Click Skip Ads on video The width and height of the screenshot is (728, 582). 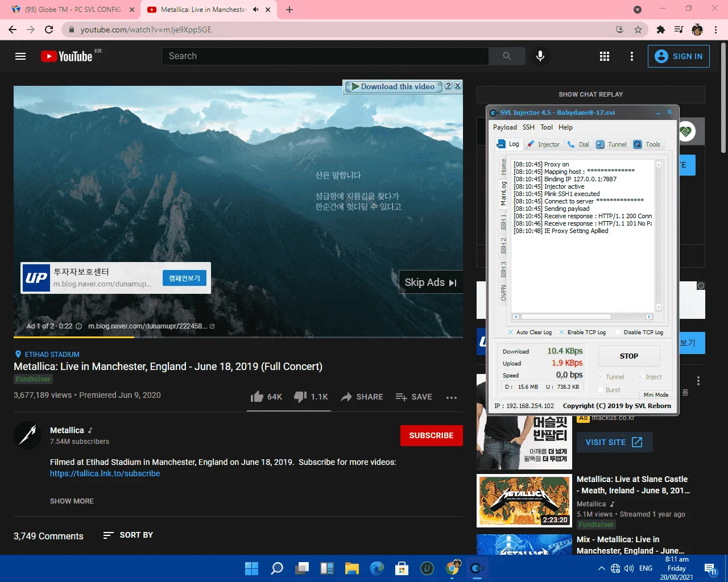(431, 282)
